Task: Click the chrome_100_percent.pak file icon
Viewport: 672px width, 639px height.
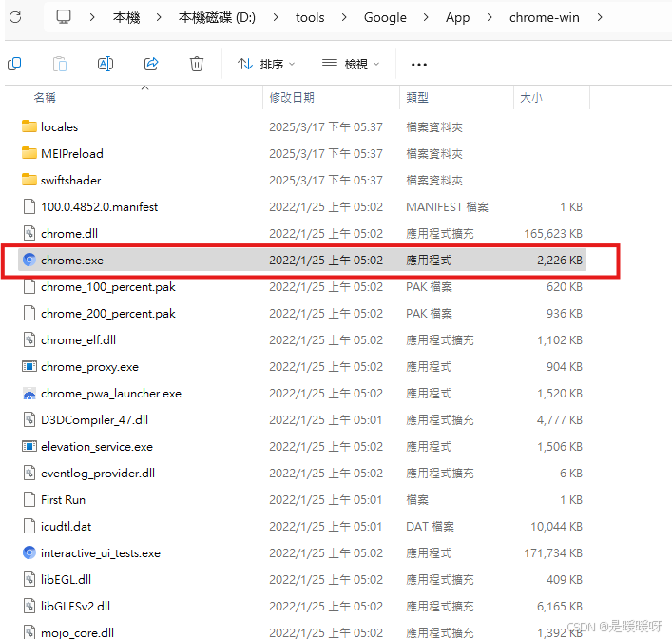Action: click(29, 286)
